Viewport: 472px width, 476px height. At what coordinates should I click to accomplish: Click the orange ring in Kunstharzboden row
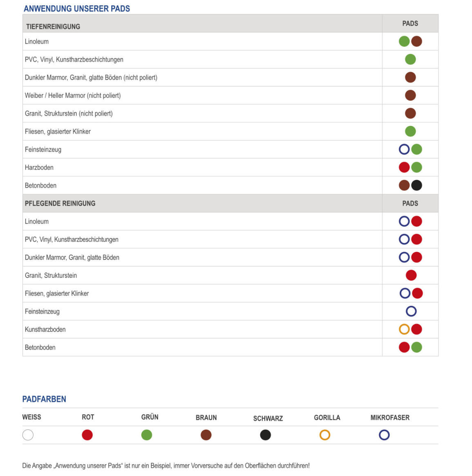404,329
